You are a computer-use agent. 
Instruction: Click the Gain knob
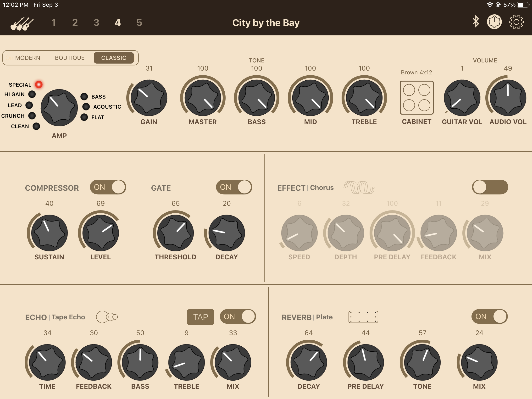coord(149,98)
